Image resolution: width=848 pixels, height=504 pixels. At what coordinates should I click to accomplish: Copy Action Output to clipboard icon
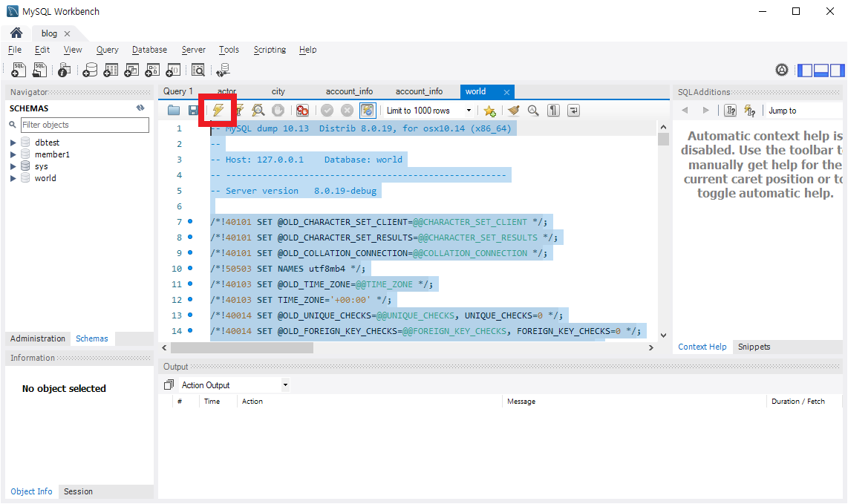point(169,384)
